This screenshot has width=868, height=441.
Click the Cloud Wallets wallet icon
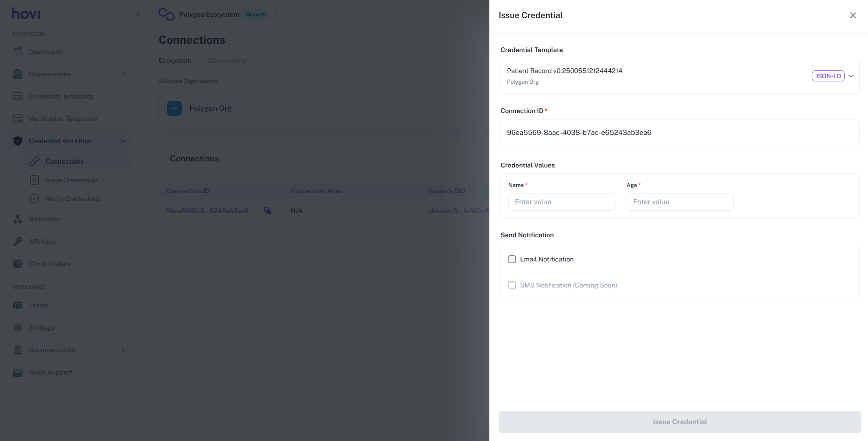[x=18, y=264]
